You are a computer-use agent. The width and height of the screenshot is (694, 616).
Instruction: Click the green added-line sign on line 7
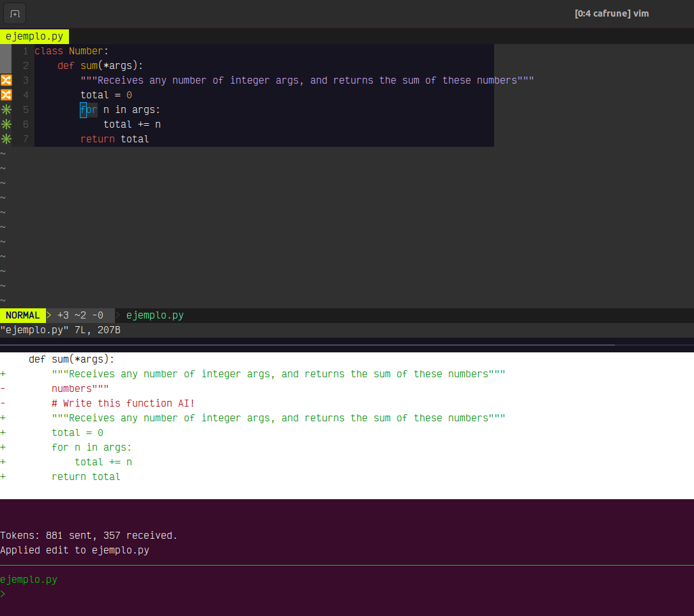pyautogui.click(x=6, y=139)
